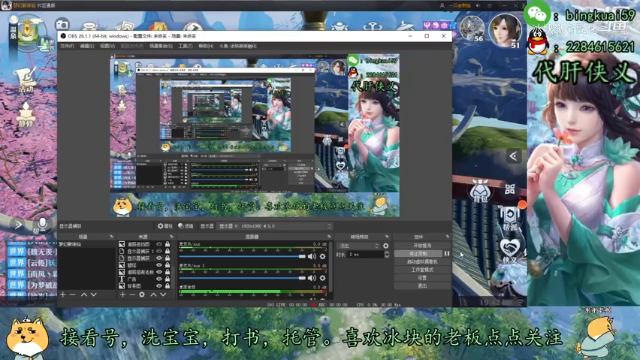Screen dimensions: 640x360
Task: Open the scene transition properties gear
Action: pyautogui.click(x=386, y=246)
